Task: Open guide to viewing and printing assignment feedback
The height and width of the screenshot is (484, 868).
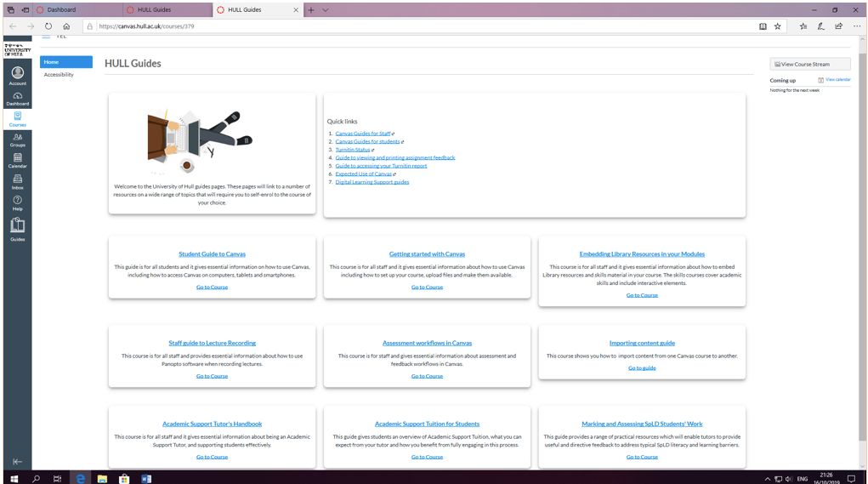Action: [x=395, y=158]
